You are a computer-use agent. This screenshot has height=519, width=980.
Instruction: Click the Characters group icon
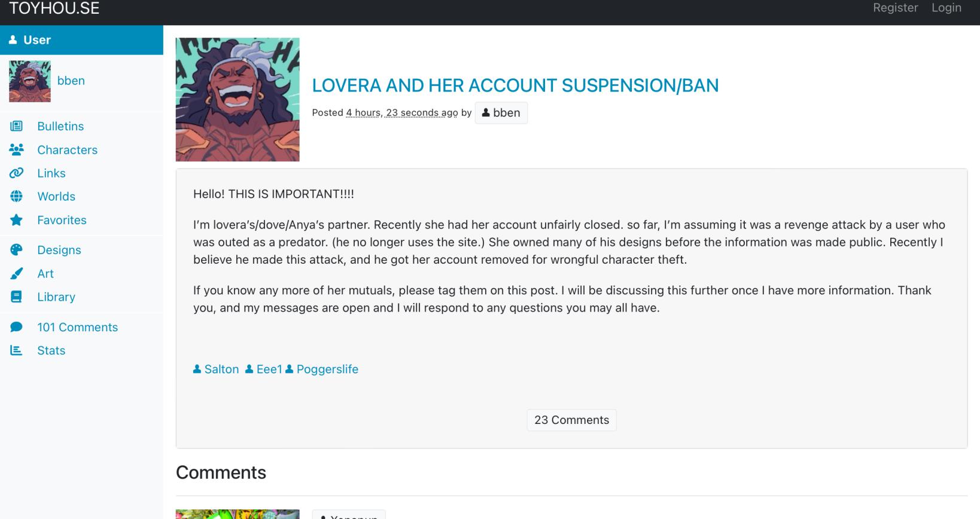coord(17,149)
